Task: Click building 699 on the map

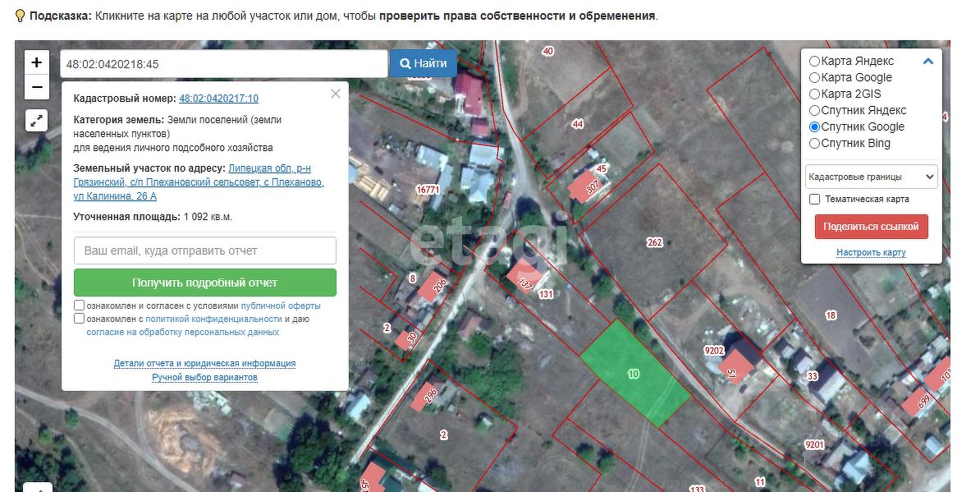Action: pos(920,400)
